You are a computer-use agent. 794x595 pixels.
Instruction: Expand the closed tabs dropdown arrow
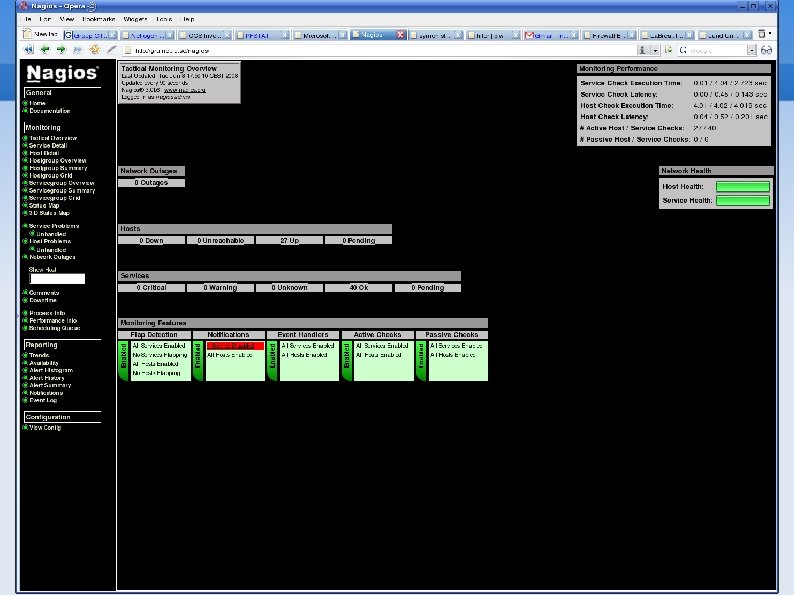pos(770,33)
